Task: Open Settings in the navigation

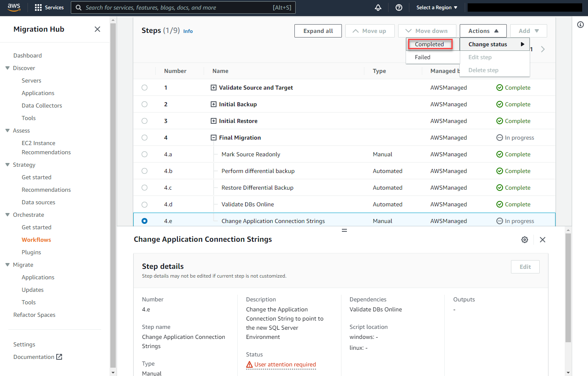Action: click(x=24, y=344)
